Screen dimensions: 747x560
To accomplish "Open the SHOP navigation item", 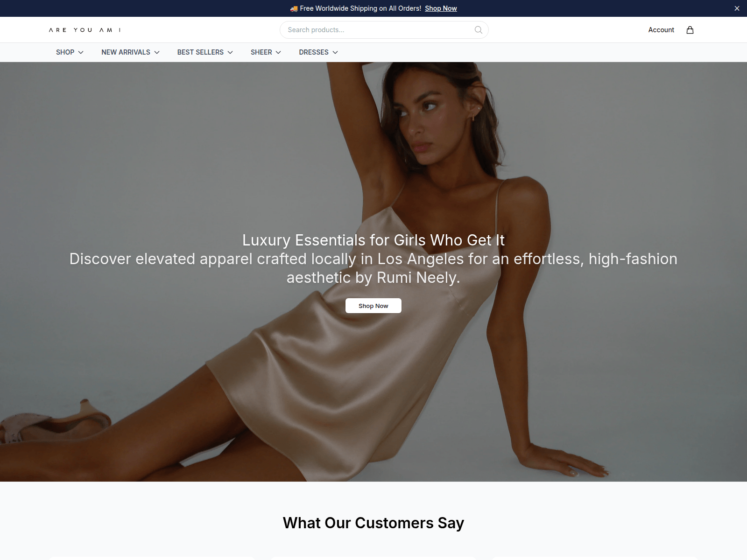I will pos(65,52).
